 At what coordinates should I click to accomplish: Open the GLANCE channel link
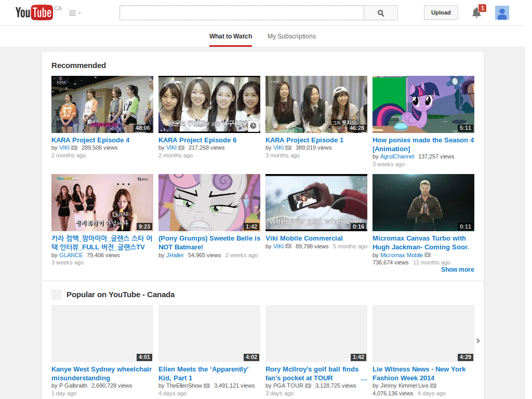71,255
